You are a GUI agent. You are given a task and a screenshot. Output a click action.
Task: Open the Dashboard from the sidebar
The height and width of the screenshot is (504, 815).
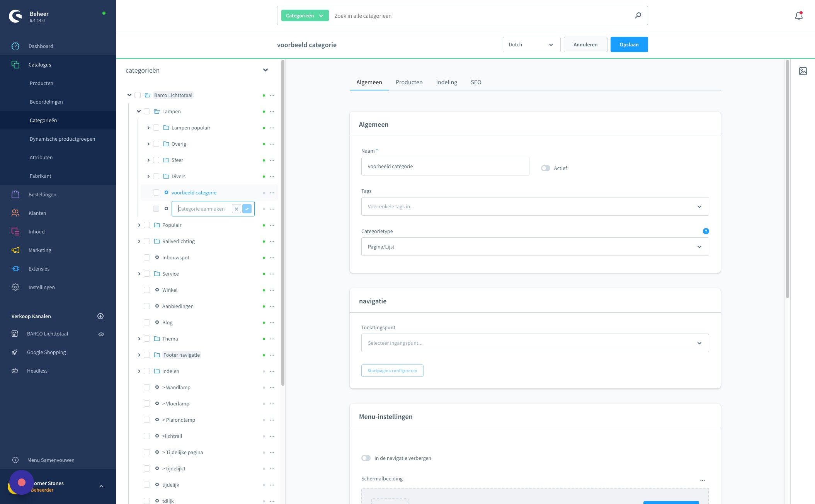tap(41, 46)
